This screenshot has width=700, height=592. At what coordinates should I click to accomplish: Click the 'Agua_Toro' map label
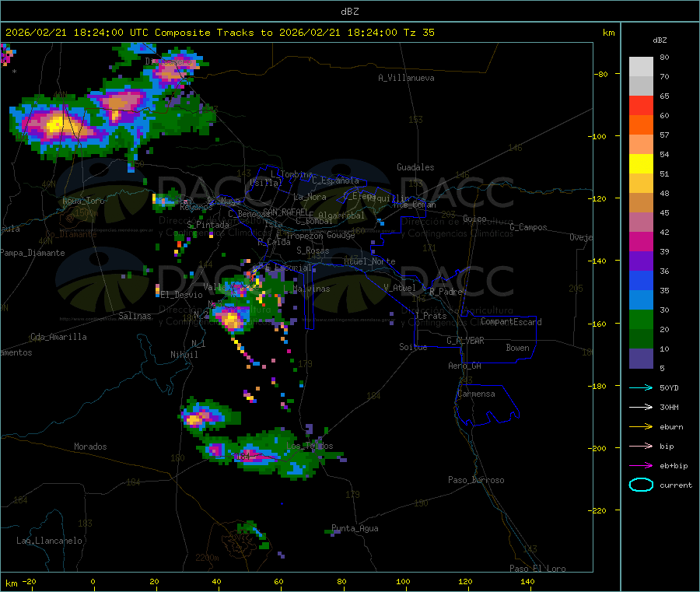coord(83,201)
